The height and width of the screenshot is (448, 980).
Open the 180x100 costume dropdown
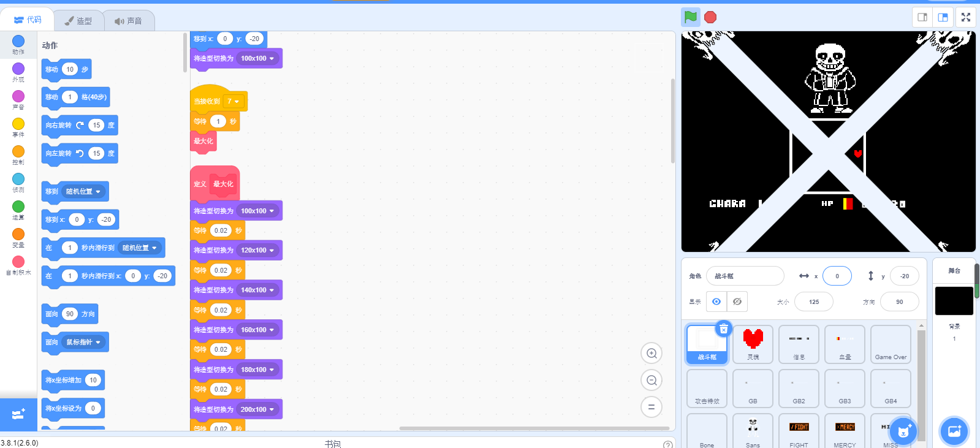click(257, 370)
